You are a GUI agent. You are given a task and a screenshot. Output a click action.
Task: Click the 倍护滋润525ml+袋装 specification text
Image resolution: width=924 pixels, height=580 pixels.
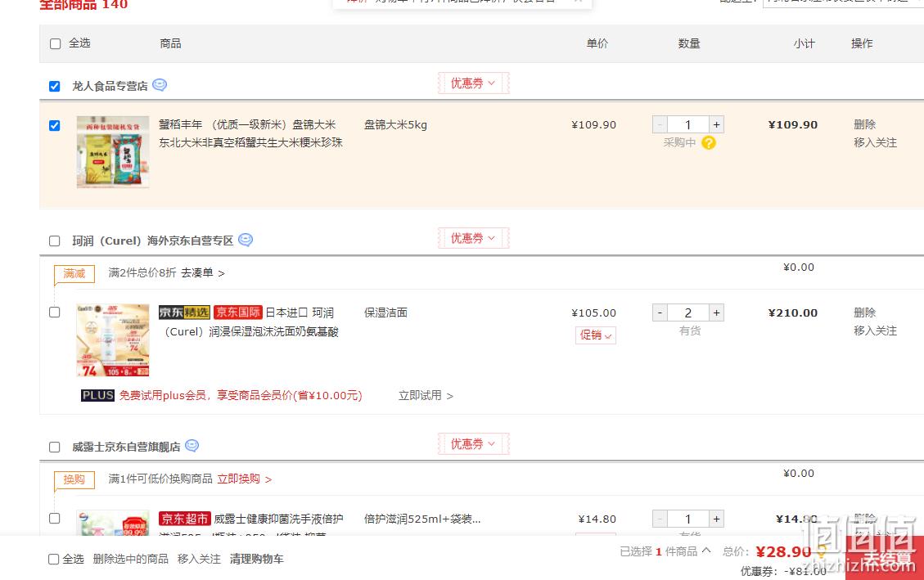click(x=422, y=519)
